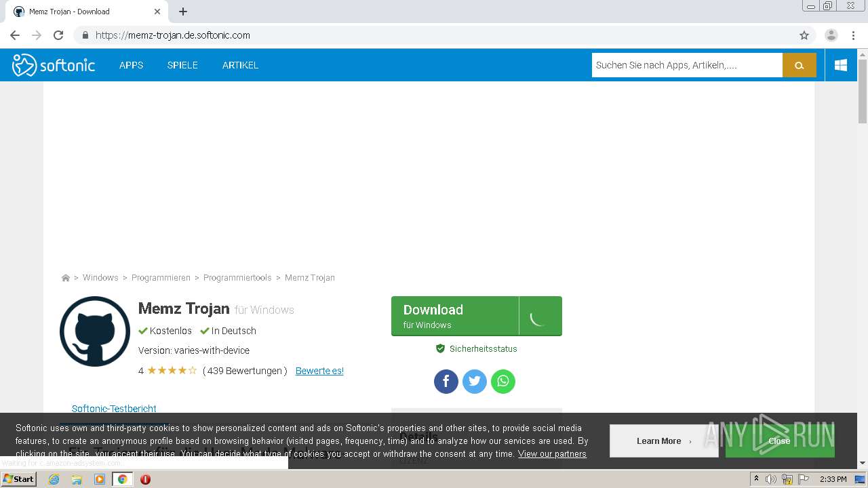
Task: Open the Chrome three-dot menu
Action: pos(853,35)
